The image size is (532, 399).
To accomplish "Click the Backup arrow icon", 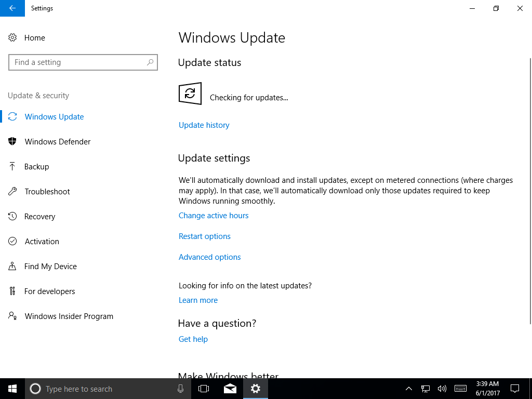I will pos(12,166).
